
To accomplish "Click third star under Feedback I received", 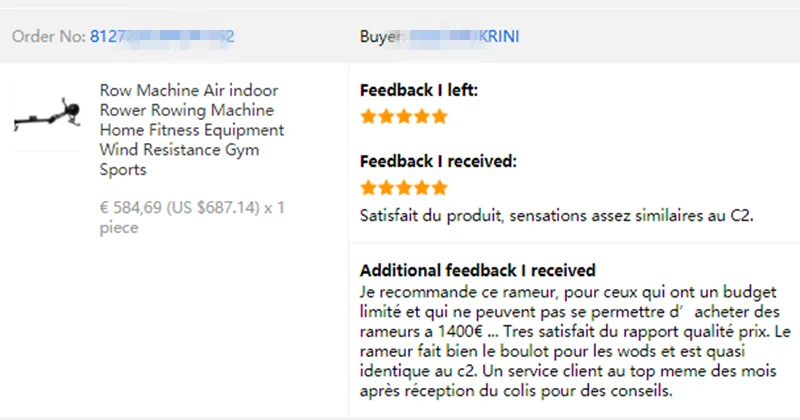I will tap(404, 188).
